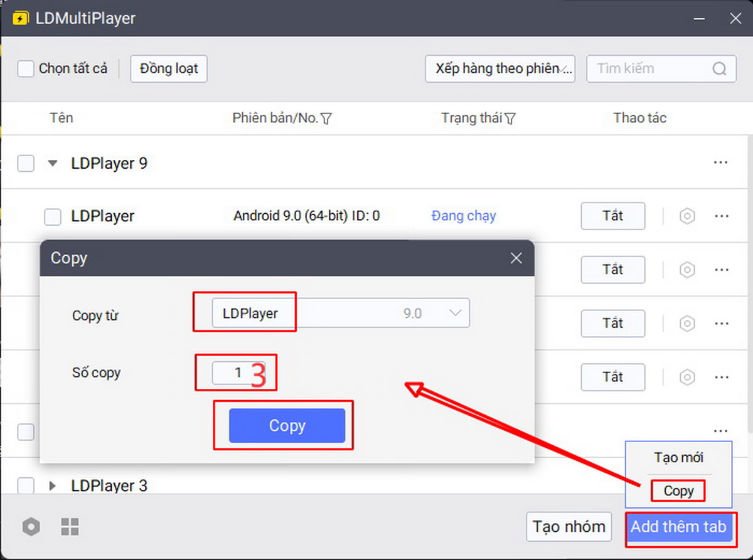Select the checkbox for the running LDPlayer
This screenshot has width=753, height=560.
tap(53, 216)
